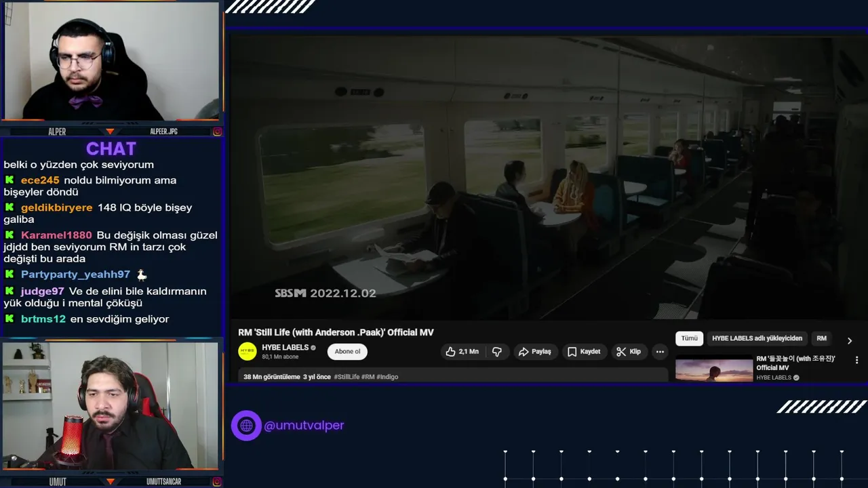The image size is (868, 488).
Task: Select the RM filter chip
Action: point(821,338)
